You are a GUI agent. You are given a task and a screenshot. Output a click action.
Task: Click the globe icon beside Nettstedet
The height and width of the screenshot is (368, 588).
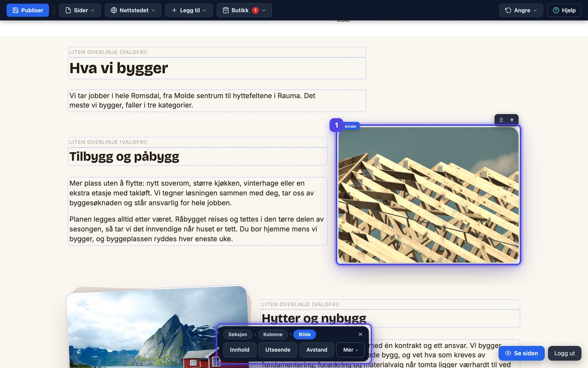coord(114,10)
